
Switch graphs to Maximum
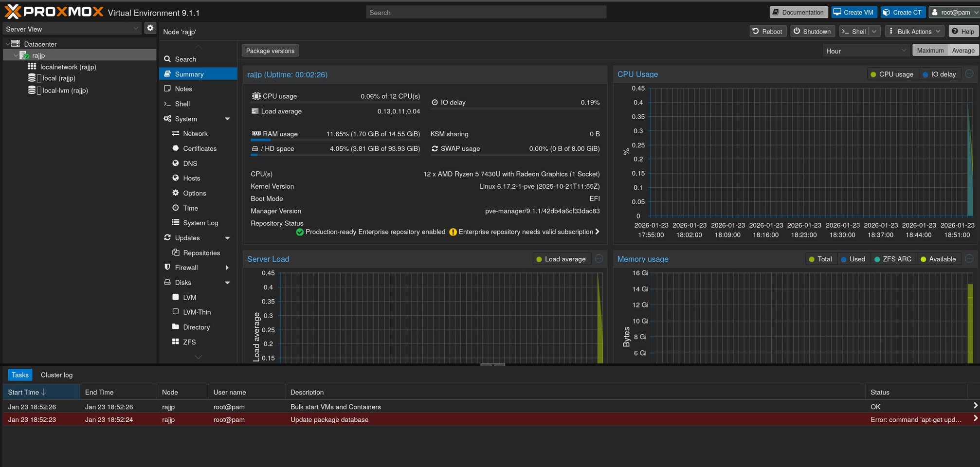(x=930, y=51)
